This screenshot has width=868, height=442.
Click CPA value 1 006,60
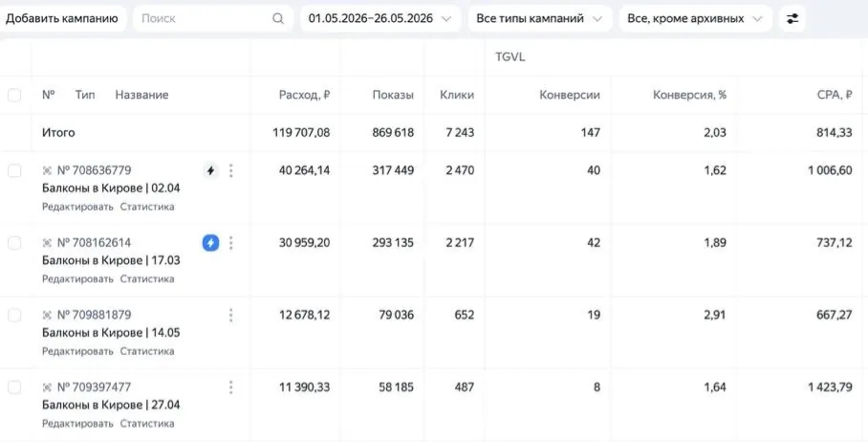point(831,170)
